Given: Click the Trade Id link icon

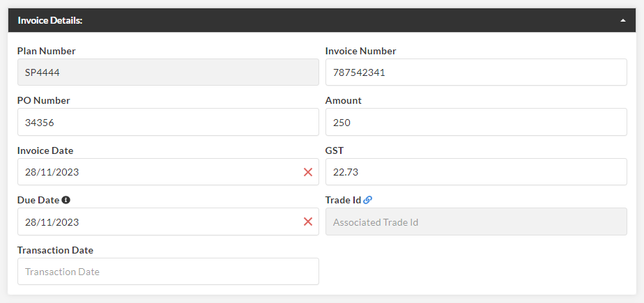Looking at the screenshot, I should coord(367,200).
